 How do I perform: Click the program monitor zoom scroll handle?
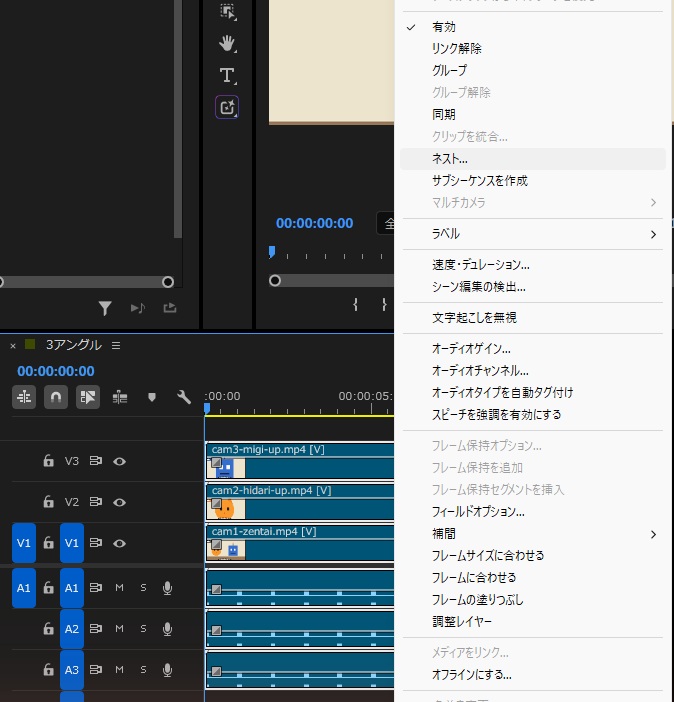pyautogui.click(x=275, y=281)
